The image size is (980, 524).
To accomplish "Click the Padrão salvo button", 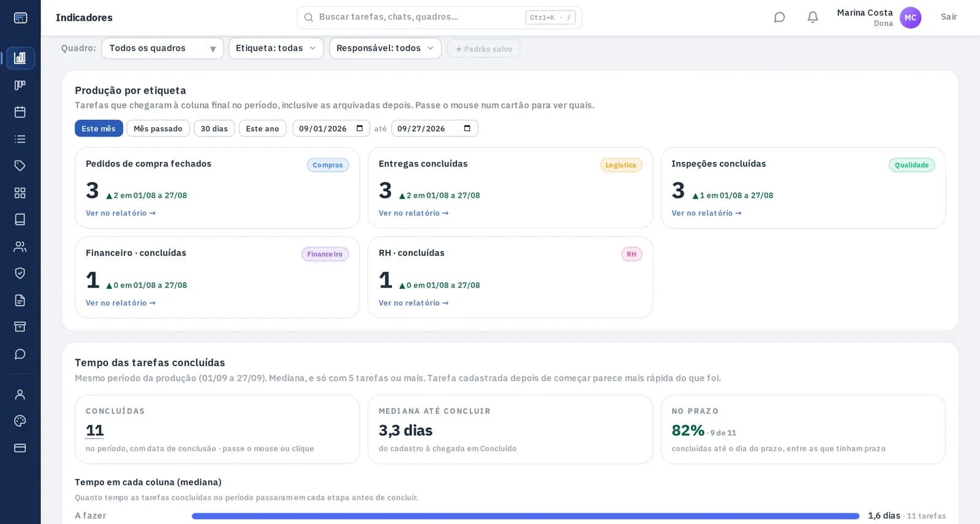I will 484,49.
